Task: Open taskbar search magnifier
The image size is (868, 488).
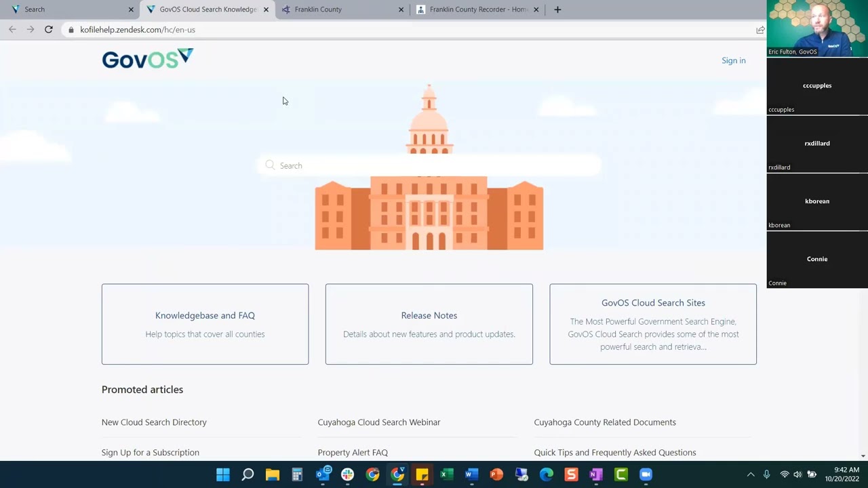Action: click(x=248, y=474)
